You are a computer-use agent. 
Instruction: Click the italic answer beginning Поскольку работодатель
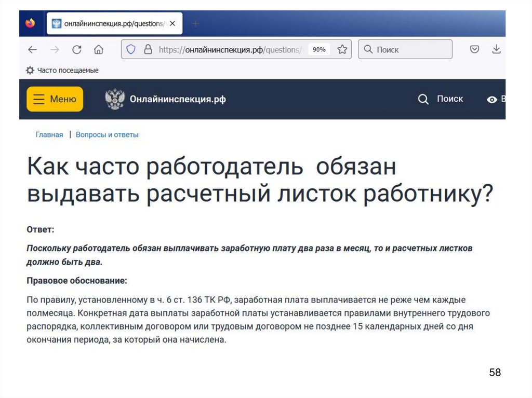pyautogui.click(x=249, y=255)
